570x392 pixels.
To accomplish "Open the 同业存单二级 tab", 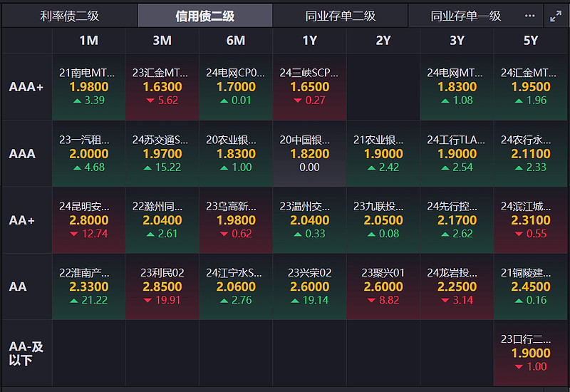I will pos(341,16).
